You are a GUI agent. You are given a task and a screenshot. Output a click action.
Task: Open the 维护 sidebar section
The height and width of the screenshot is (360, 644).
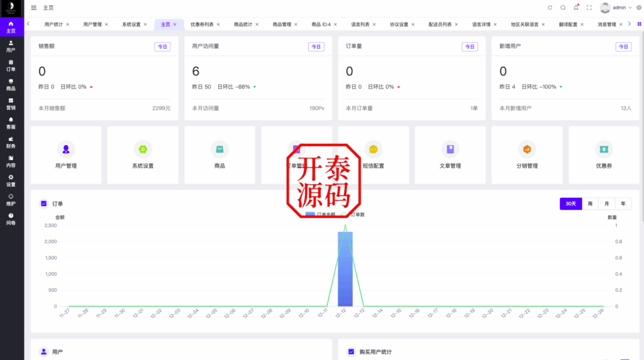(11, 200)
